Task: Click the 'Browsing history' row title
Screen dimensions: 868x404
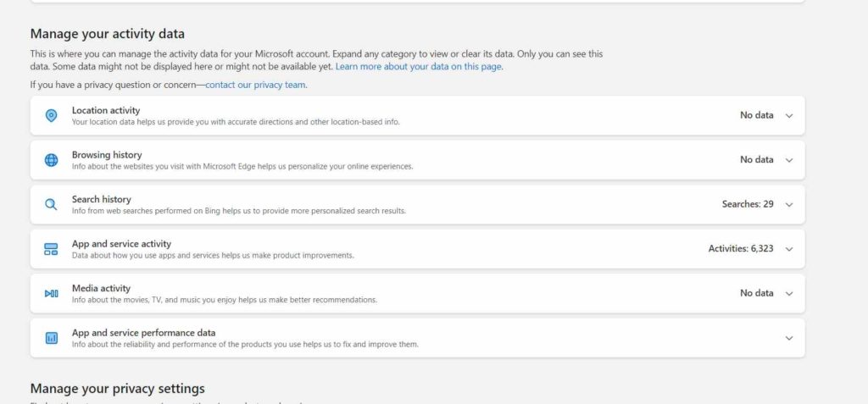Action: (x=107, y=155)
